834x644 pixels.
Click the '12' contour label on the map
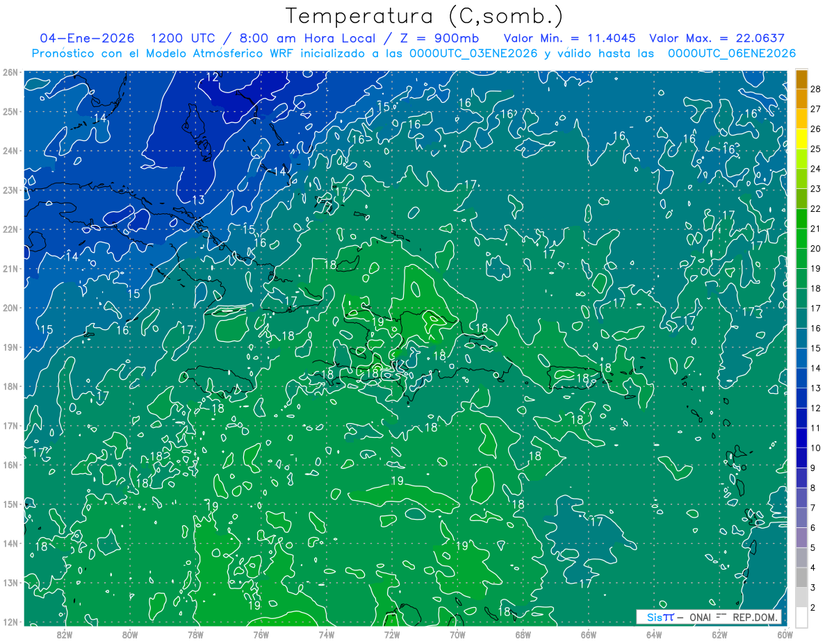click(212, 77)
